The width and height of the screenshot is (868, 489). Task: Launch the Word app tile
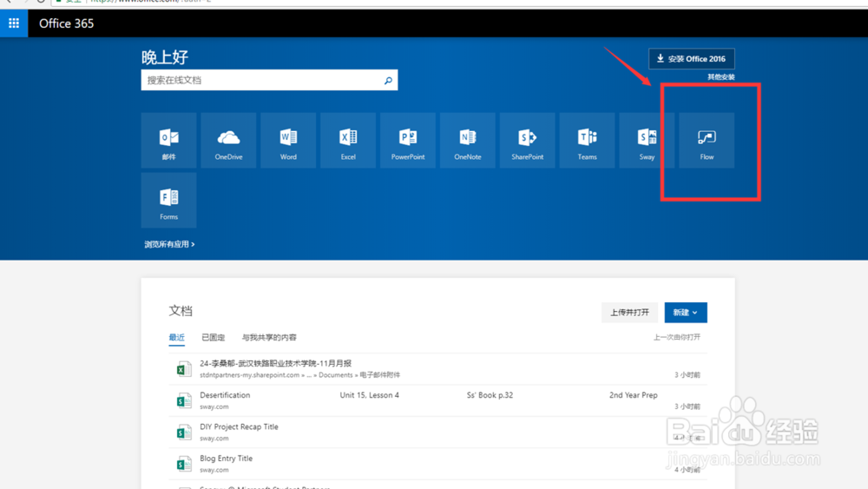288,140
